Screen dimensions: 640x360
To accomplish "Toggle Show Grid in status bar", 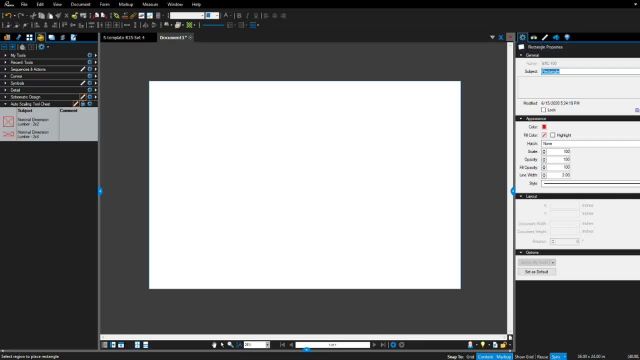I will [524, 357].
